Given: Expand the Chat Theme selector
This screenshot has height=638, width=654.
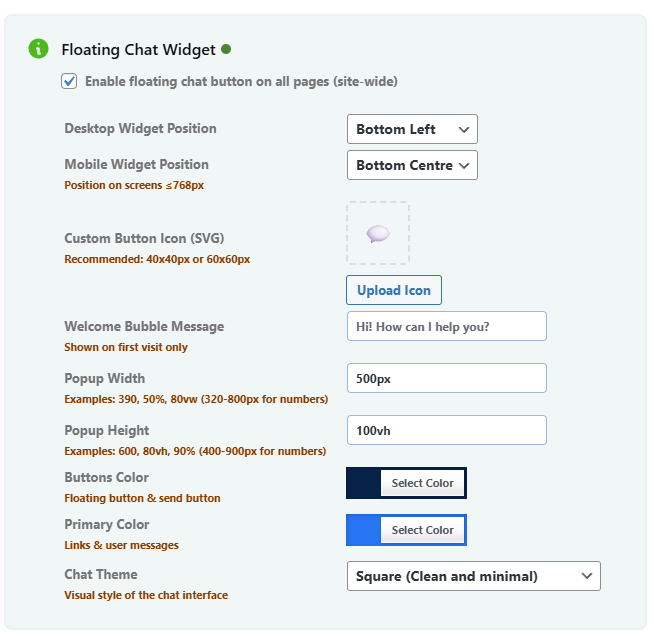Looking at the screenshot, I should (472, 576).
